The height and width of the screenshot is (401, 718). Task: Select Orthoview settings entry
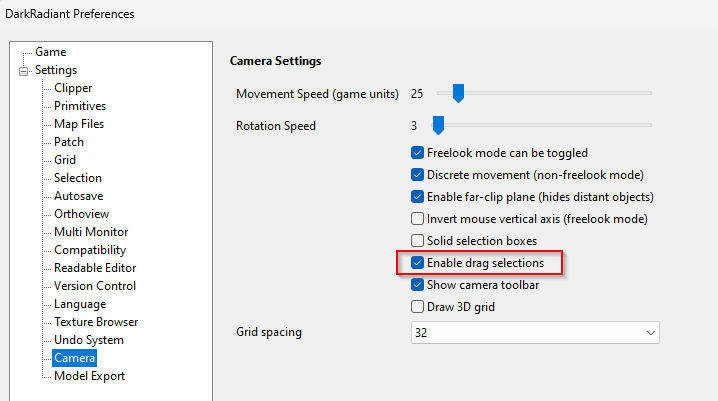pos(81,214)
